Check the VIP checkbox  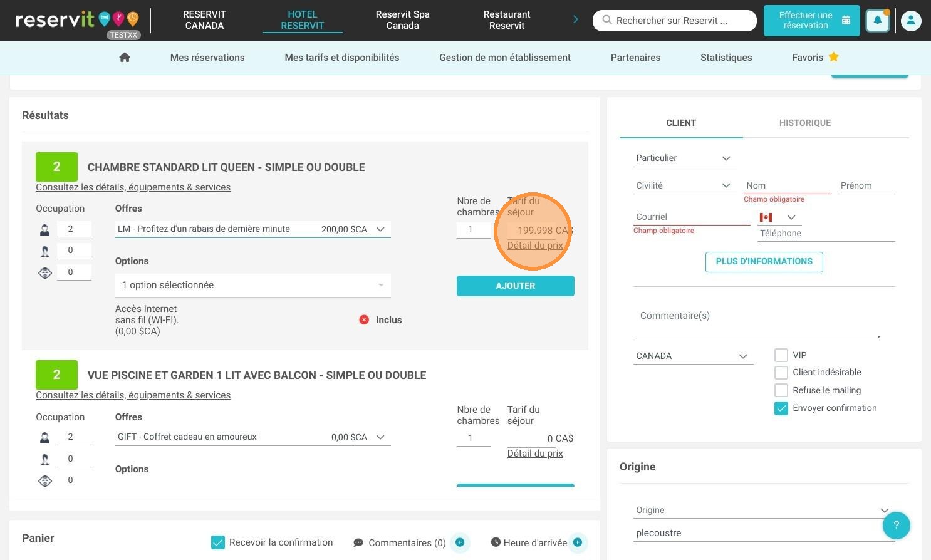781,355
